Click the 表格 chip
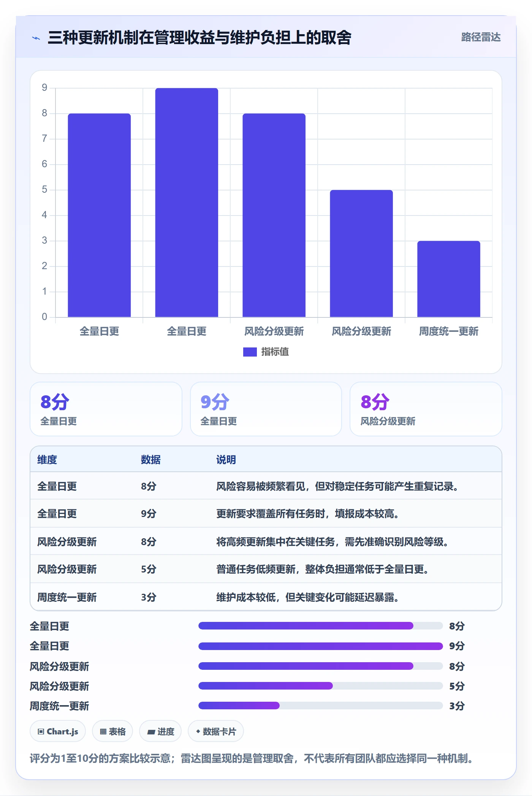Screen dimensions: 532x796 point(112,731)
